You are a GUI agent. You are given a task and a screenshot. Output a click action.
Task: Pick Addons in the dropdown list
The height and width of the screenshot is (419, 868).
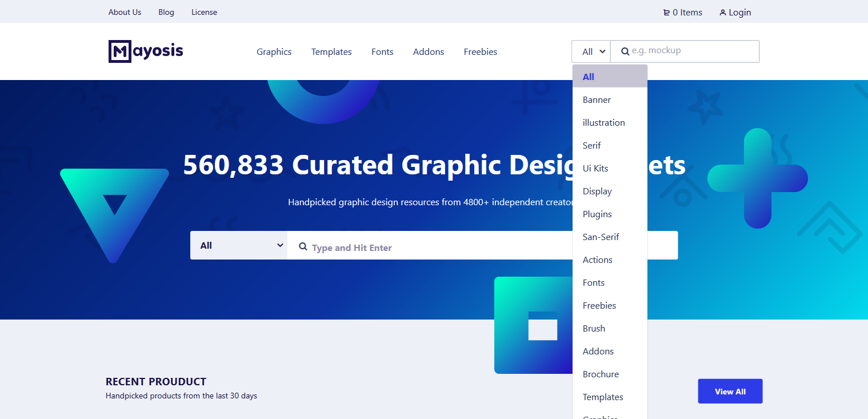click(610, 351)
